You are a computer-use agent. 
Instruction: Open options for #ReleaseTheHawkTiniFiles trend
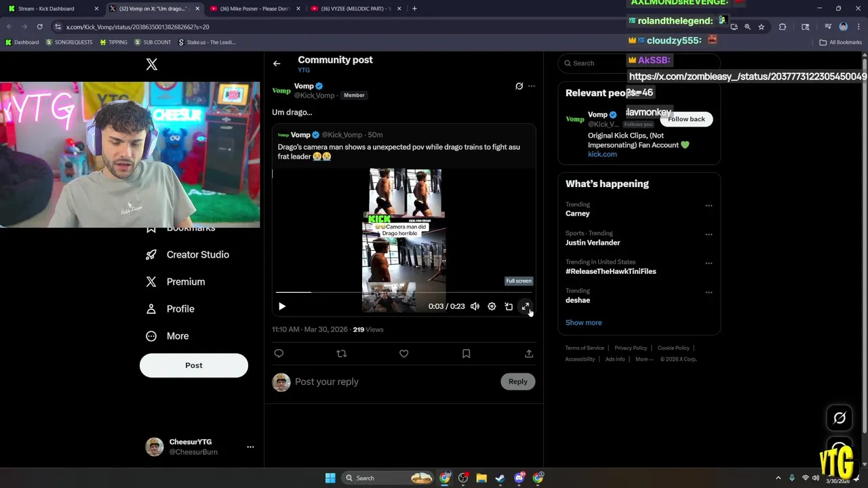(x=709, y=264)
